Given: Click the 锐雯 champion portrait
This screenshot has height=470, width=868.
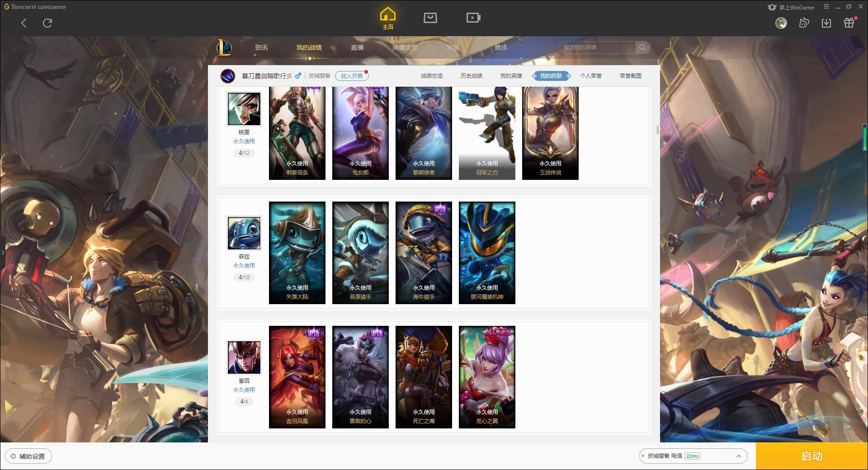Looking at the screenshot, I should 244,109.
